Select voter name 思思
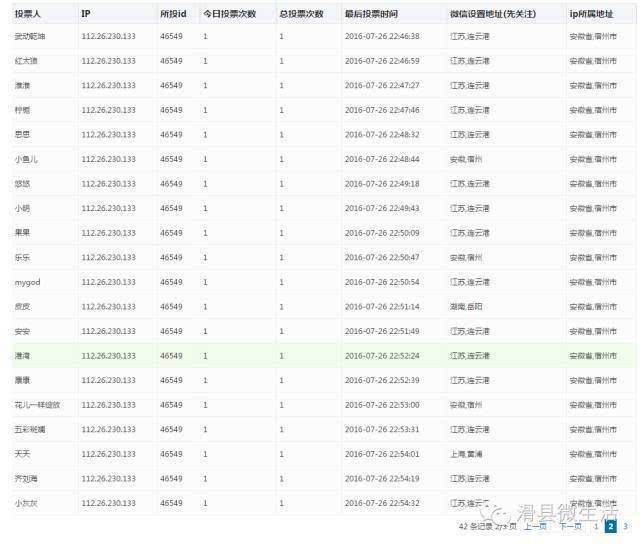The height and width of the screenshot is (545, 640). pos(22,134)
